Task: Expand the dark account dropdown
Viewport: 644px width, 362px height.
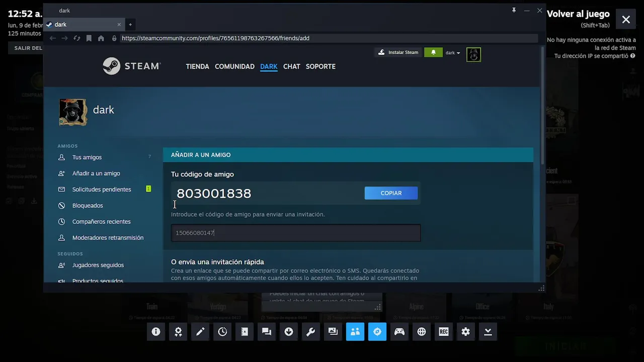Action: [453, 53]
